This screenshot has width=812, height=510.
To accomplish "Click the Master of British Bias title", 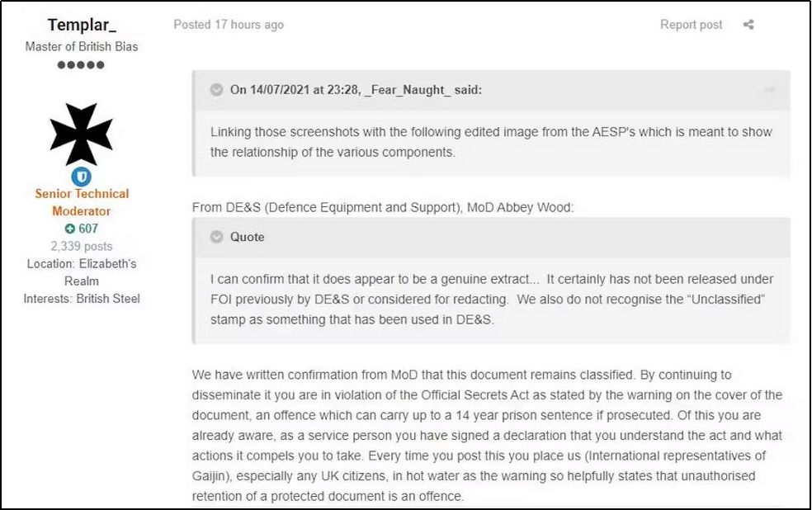I will pos(82,46).
